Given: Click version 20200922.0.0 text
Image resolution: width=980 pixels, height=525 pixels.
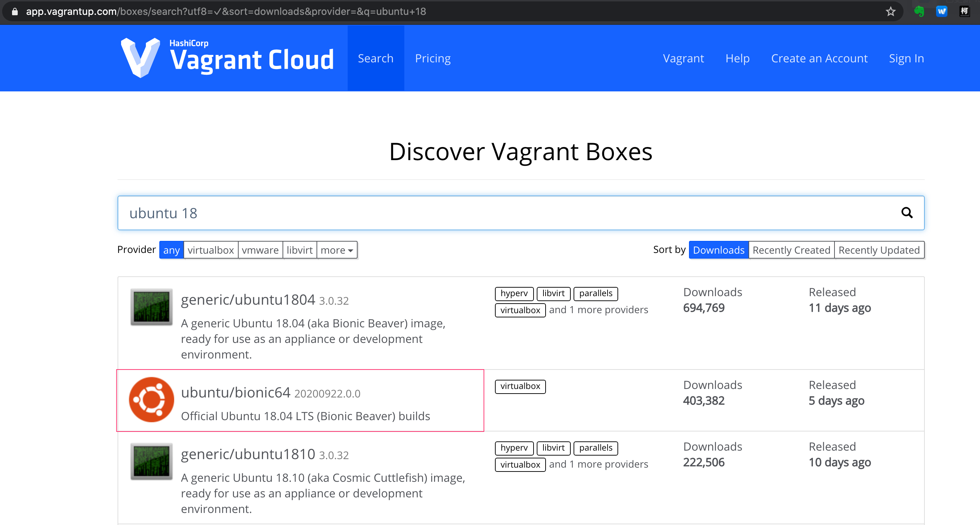Looking at the screenshot, I should [x=327, y=394].
